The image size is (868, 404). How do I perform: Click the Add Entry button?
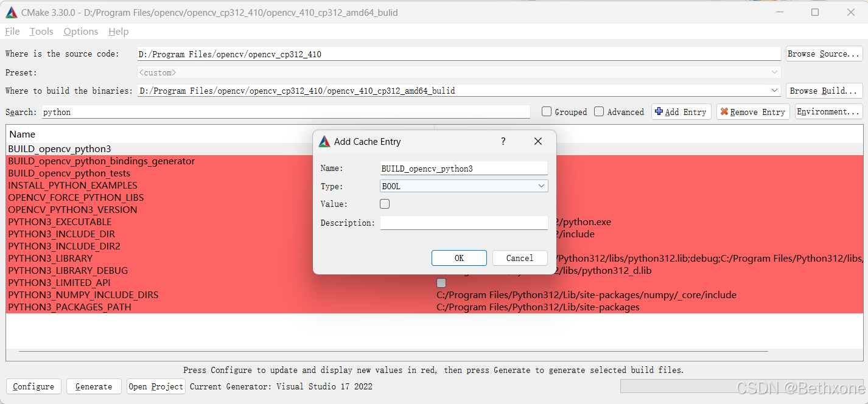(681, 112)
